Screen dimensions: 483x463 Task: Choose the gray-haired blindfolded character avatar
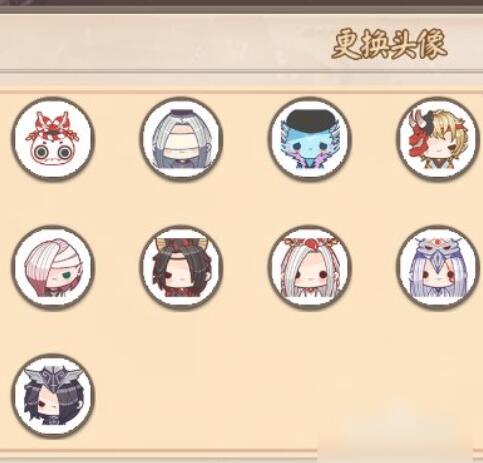[x=181, y=139]
